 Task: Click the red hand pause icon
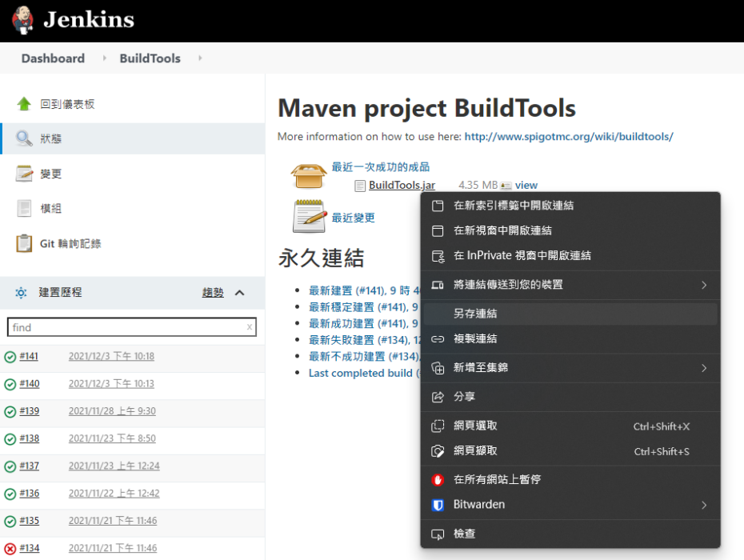(x=438, y=480)
